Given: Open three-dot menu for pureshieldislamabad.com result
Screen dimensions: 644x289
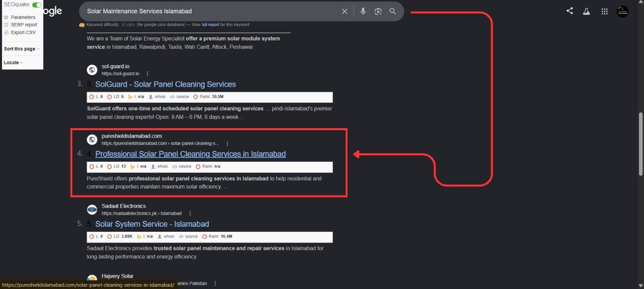Looking at the screenshot, I should tap(227, 143).
